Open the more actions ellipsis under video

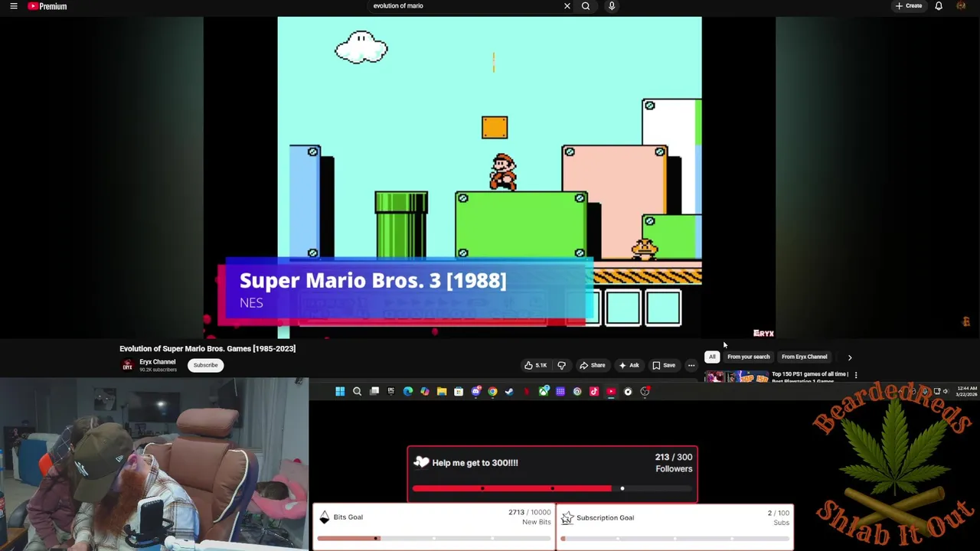tap(691, 366)
